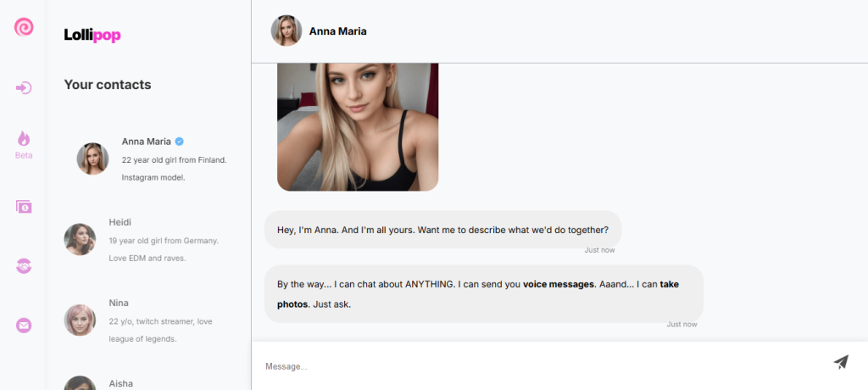Focus the Message input field
868x390 pixels.
545,366
